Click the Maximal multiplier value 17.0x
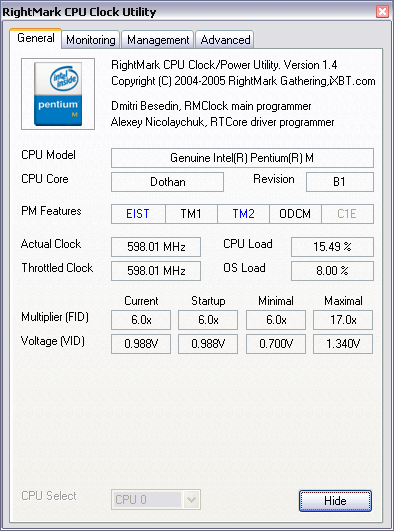Image resolution: width=394 pixels, height=531 pixels. 343,320
